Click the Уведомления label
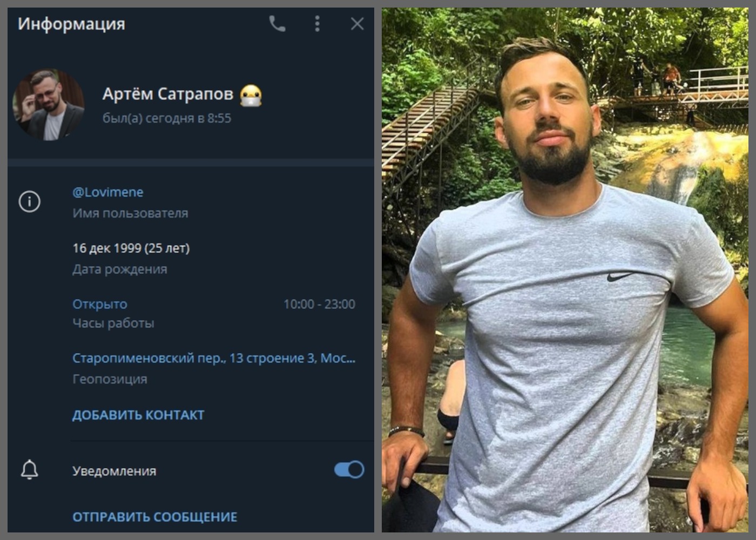 coord(114,471)
